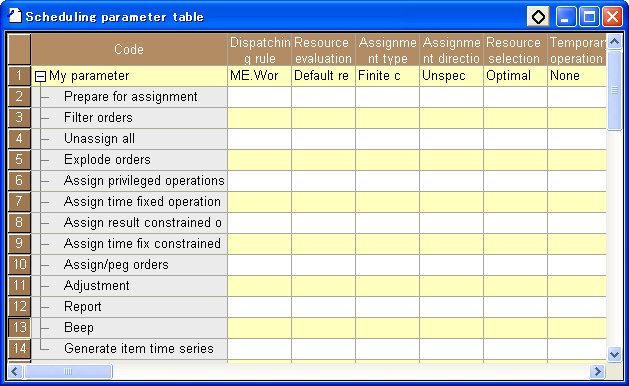Click the horizontal scrollbar thumb

tap(68, 371)
